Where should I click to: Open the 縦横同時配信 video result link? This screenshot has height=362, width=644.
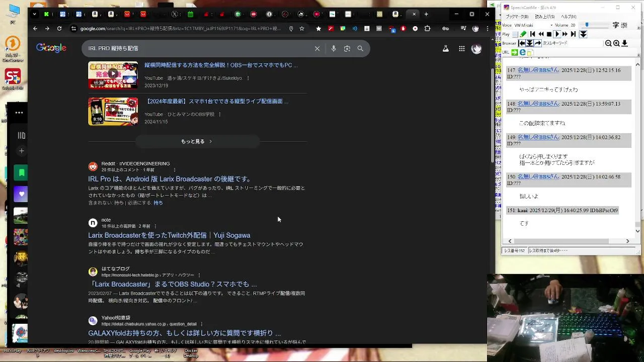[x=221, y=65]
